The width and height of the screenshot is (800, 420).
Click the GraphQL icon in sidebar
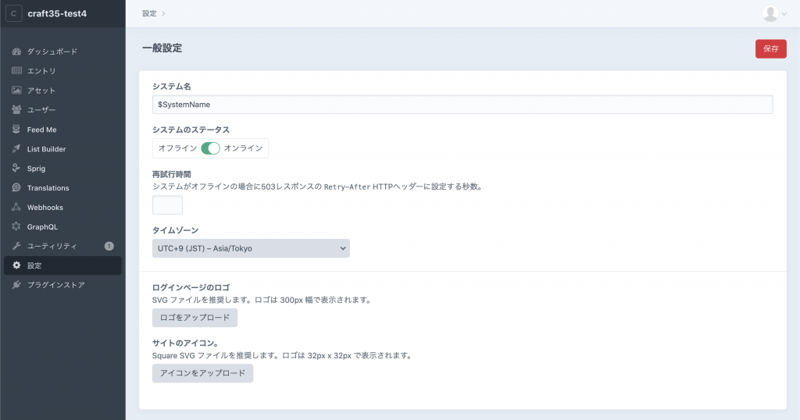tap(16, 227)
